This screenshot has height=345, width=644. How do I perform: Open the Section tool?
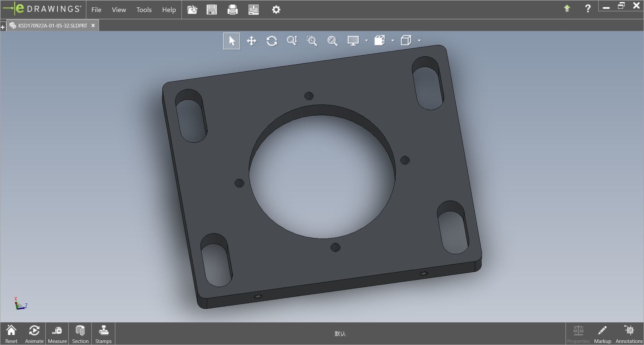point(80,334)
